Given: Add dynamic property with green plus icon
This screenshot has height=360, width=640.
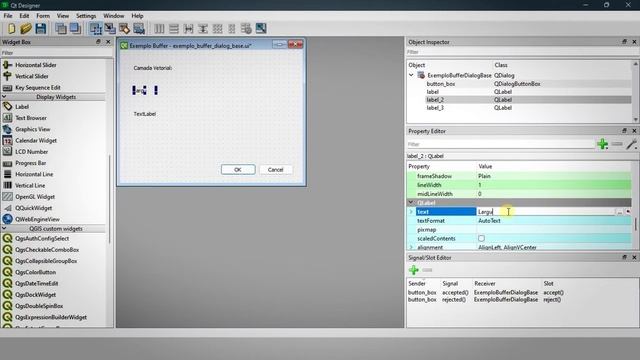Looking at the screenshot, I should click(x=602, y=144).
